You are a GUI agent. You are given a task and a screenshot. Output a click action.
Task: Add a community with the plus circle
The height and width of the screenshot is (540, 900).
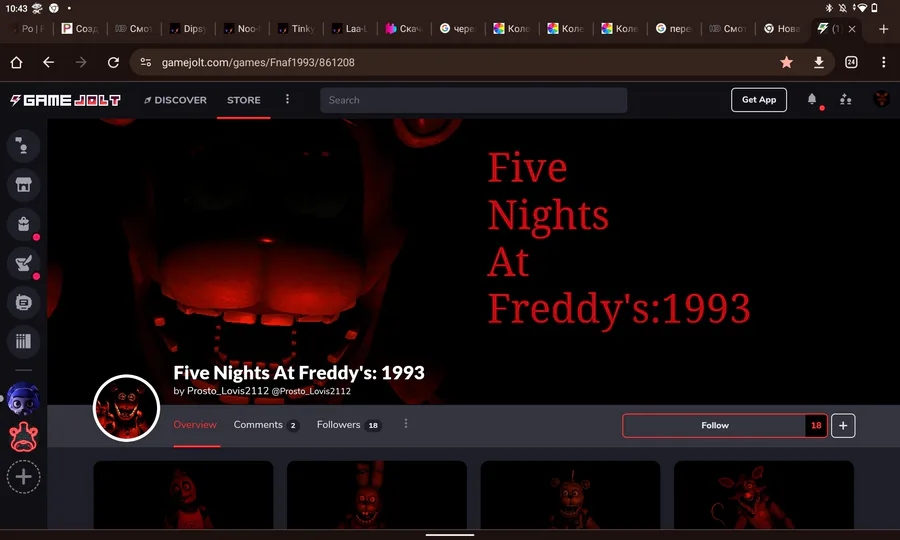click(23, 477)
